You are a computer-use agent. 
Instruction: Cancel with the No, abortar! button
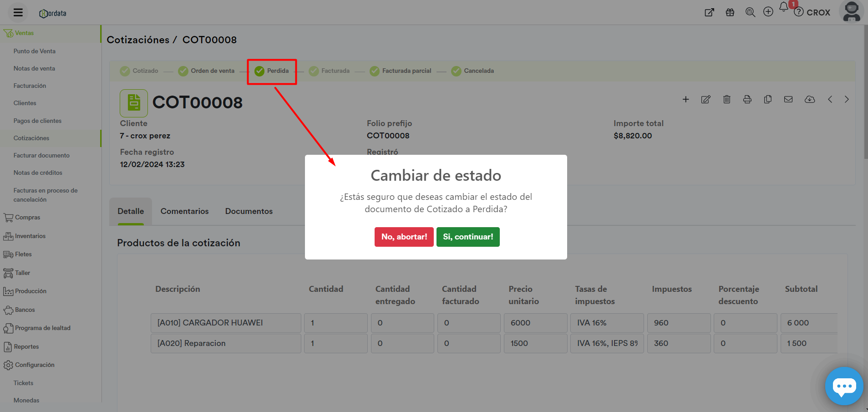tap(404, 237)
